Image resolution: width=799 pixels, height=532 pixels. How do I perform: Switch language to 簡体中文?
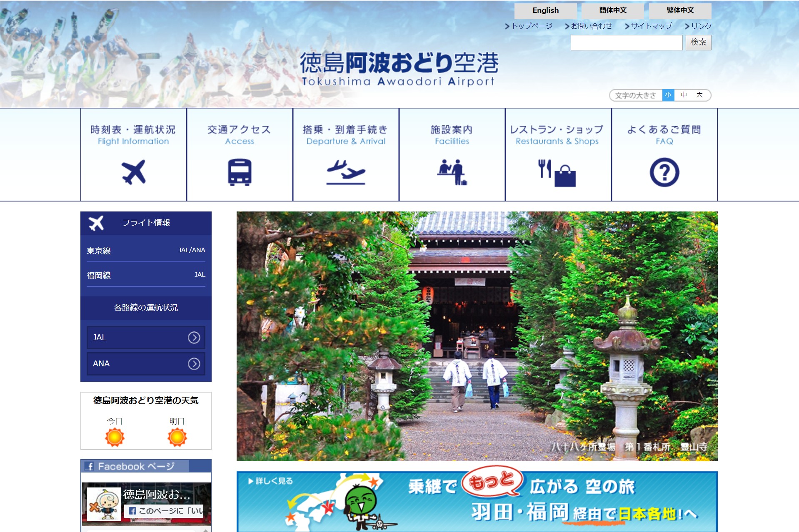click(x=612, y=10)
